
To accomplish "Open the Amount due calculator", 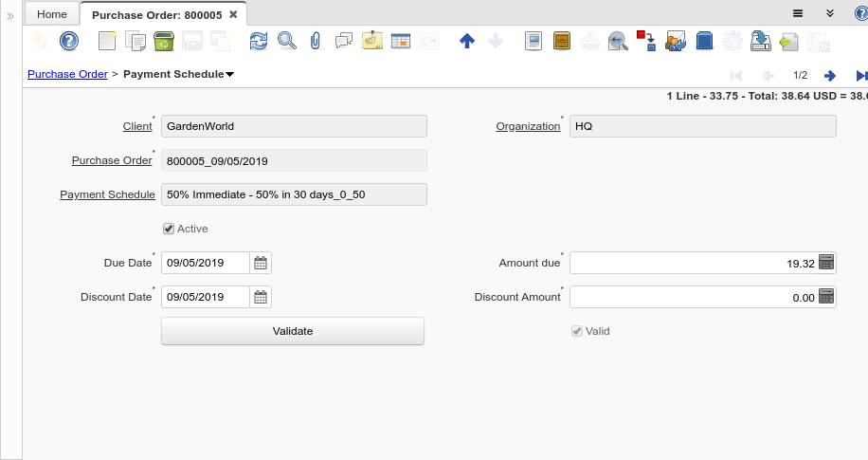I will pos(826,263).
